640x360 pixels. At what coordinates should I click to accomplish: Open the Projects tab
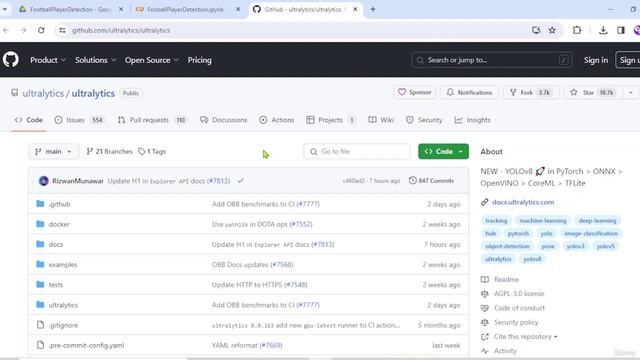point(331,120)
